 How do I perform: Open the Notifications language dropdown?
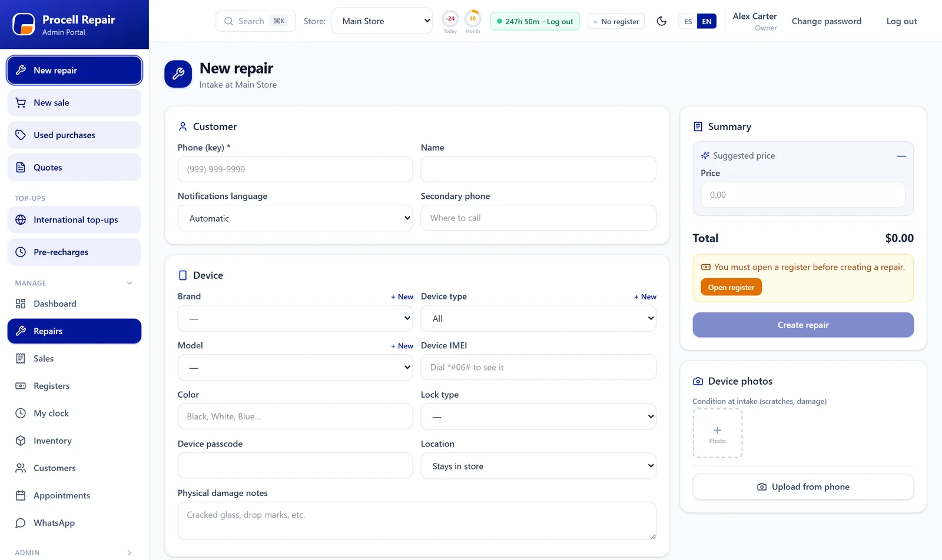click(295, 218)
